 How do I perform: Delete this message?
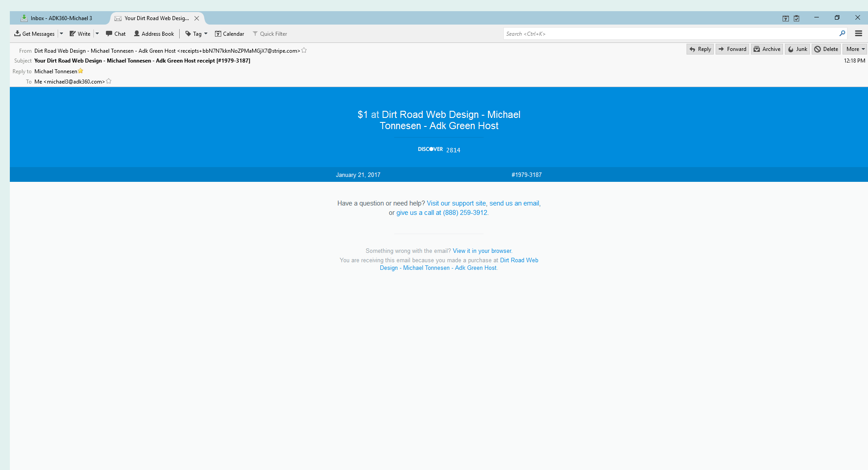(x=826, y=49)
